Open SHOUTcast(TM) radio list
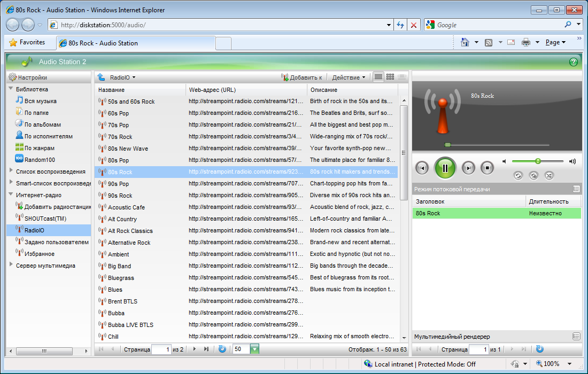 coord(41,219)
